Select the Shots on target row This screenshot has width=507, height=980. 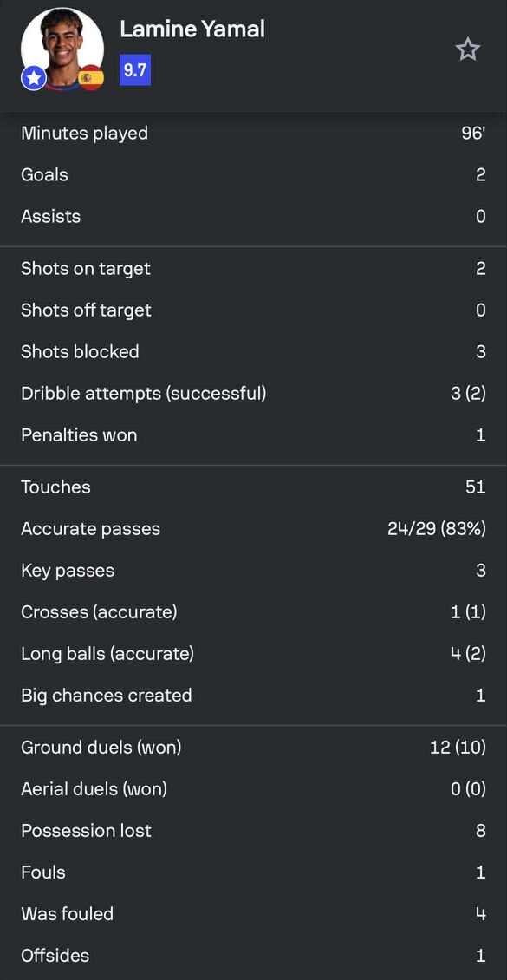pyautogui.click(x=253, y=268)
